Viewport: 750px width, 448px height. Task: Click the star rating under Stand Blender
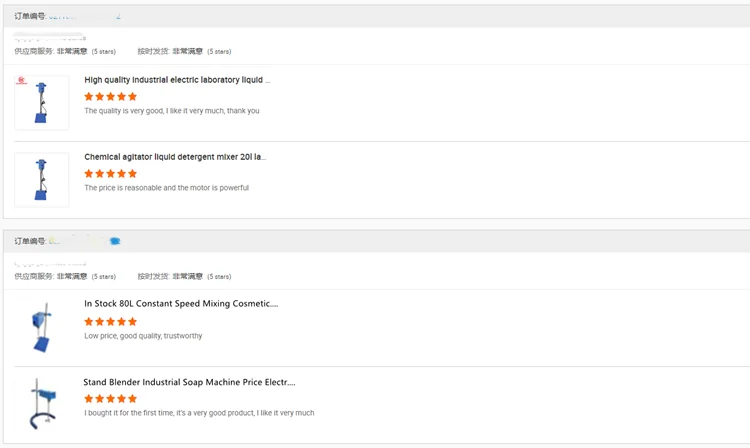(110, 399)
